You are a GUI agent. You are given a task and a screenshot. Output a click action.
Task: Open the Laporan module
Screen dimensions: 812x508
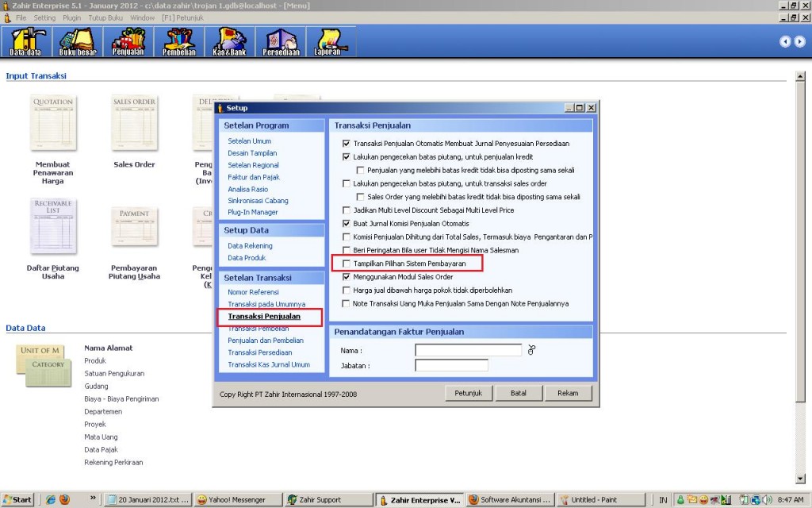[330, 41]
